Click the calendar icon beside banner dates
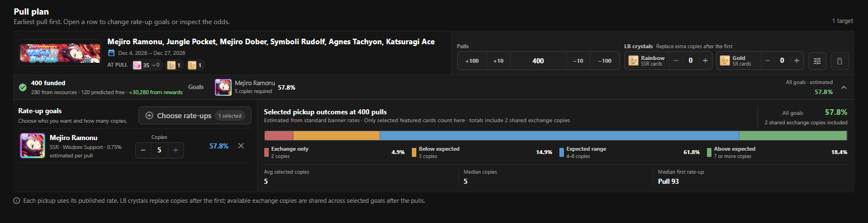868x223 pixels. click(x=111, y=53)
